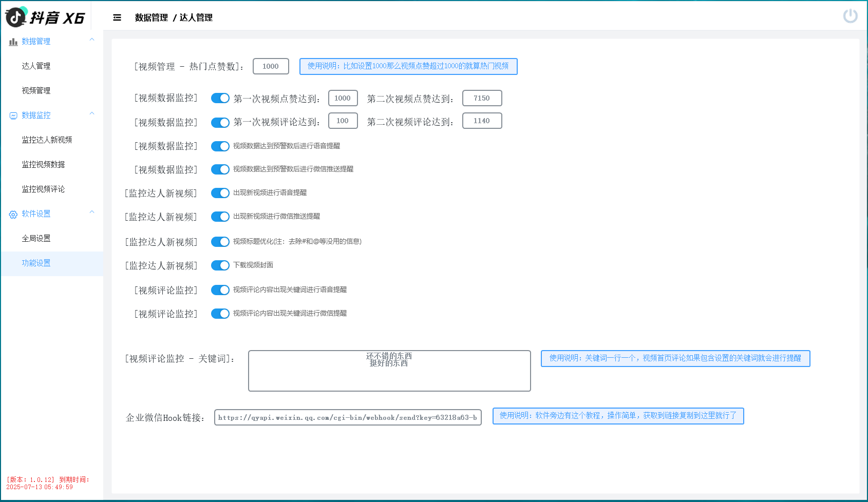Toggle 视频数据达到预警数后进行微信推送提醒 switch

220,169
